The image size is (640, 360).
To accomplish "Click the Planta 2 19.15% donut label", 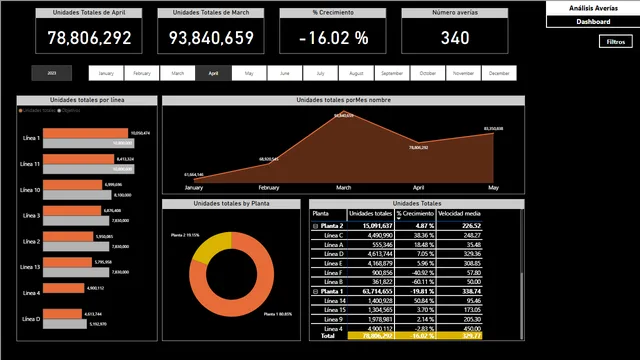I will (185, 235).
